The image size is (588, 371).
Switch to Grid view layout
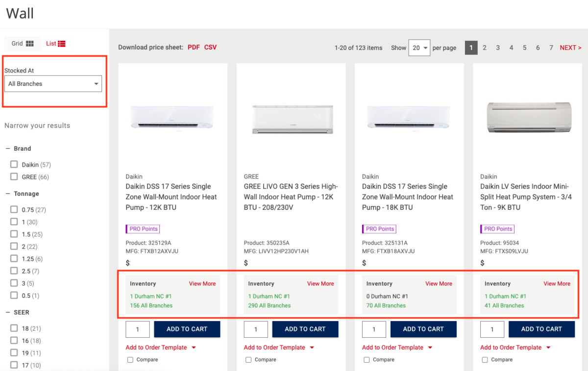point(23,43)
